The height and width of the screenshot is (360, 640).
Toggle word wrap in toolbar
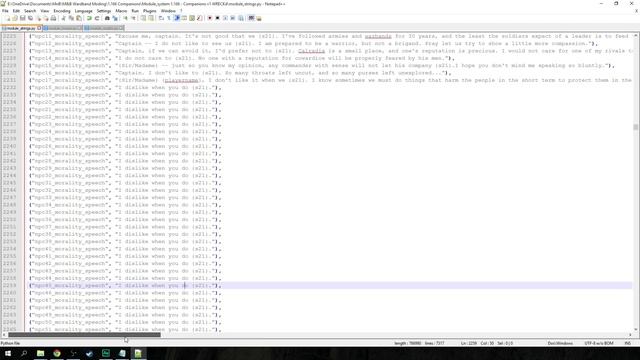point(161,18)
